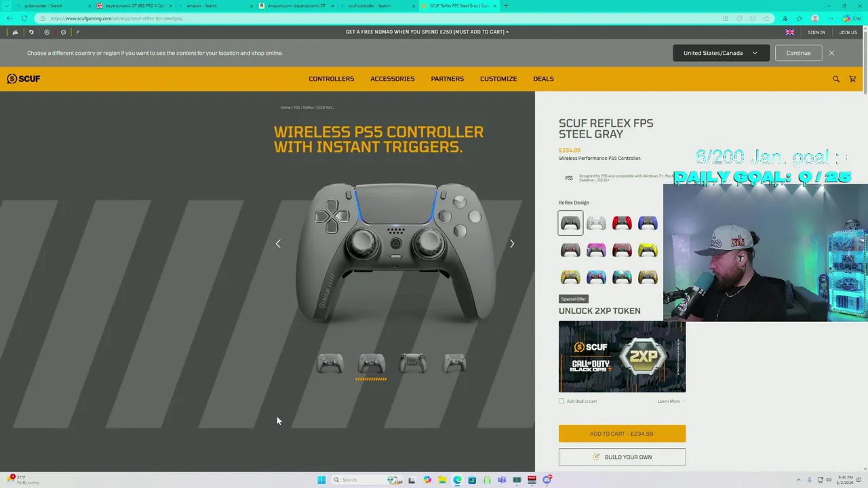Open a new browser tab with plus
The image size is (868, 488).
point(506,5)
